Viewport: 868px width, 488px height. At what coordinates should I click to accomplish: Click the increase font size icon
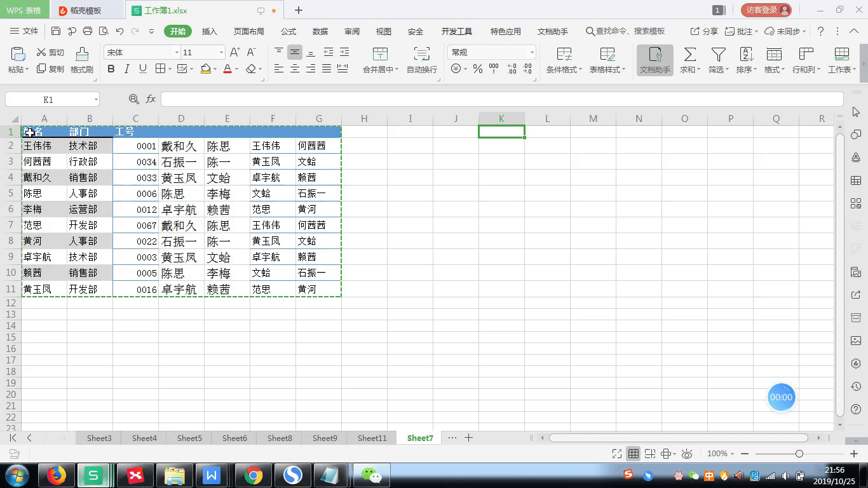click(234, 53)
